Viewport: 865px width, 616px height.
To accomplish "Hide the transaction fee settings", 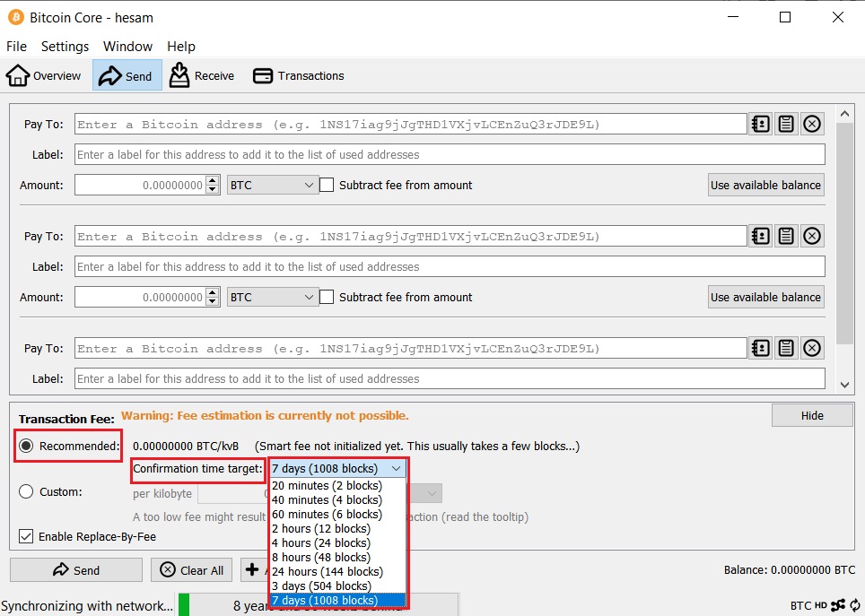I will coord(812,415).
